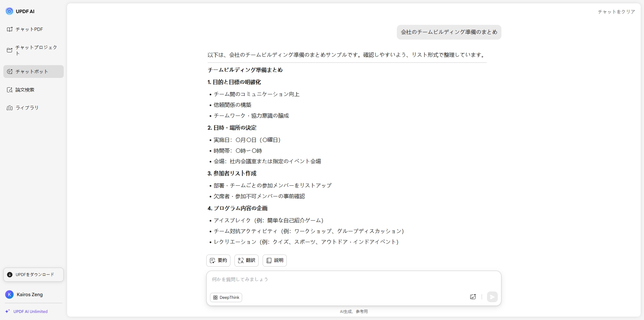
Task: Toggle the DeepThink mode
Action: coord(226,298)
